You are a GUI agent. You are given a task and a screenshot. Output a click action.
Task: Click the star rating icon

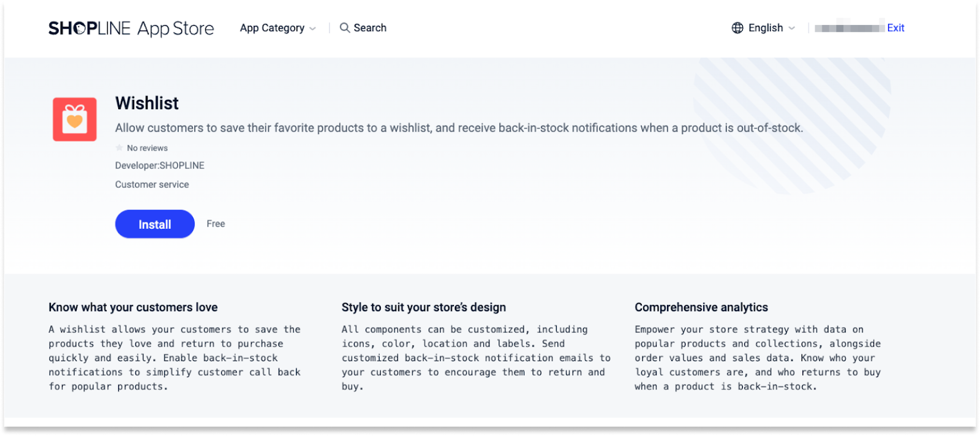coord(119,148)
